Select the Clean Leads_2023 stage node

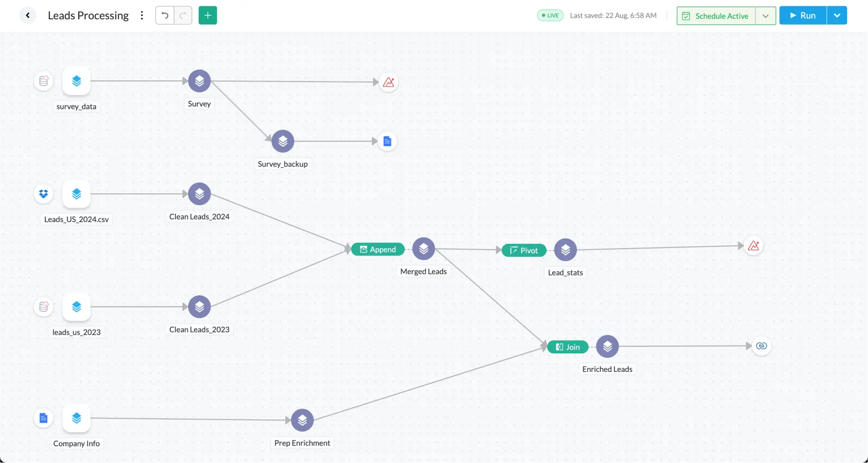click(200, 307)
